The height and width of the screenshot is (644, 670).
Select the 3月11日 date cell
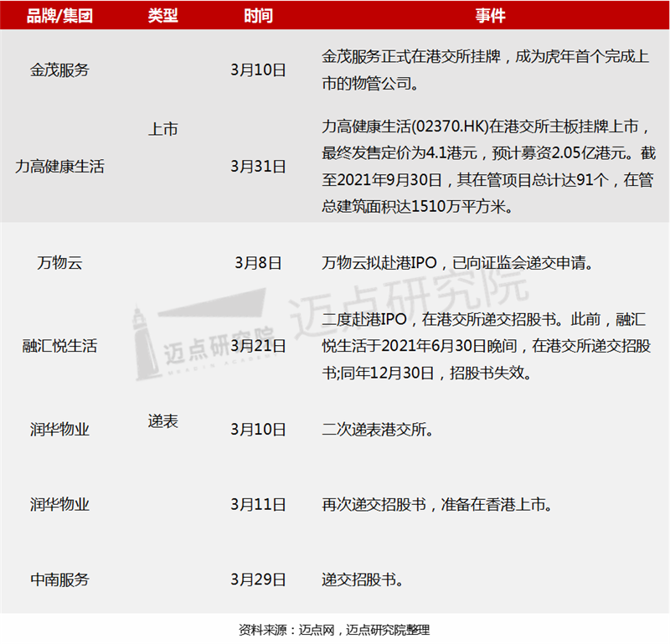pyautogui.click(x=258, y=504)
